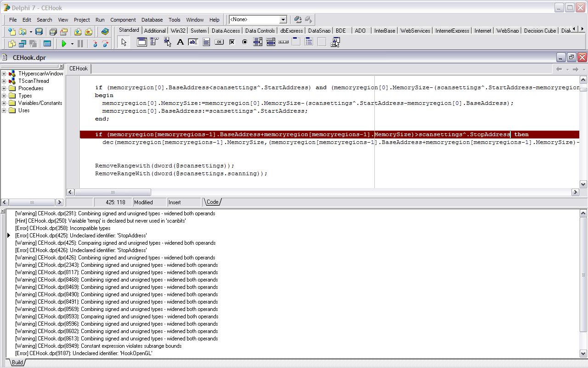This screenshot has height=368, width=588.
Task: Open the Run button dropdown arrow
Action: pos(72,44)
